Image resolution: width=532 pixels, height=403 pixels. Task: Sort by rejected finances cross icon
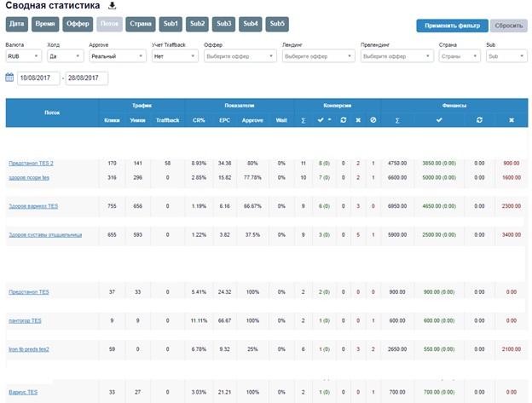coord(512,120)
